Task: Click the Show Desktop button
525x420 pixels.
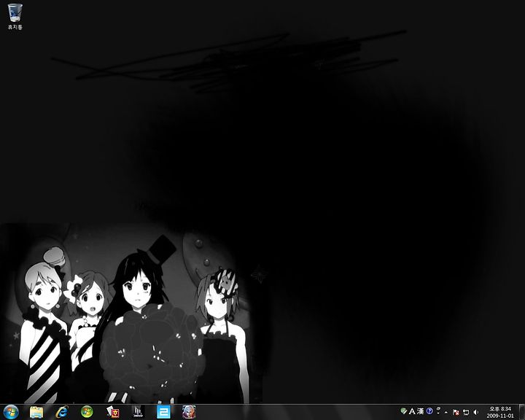Action: point(521,412)
